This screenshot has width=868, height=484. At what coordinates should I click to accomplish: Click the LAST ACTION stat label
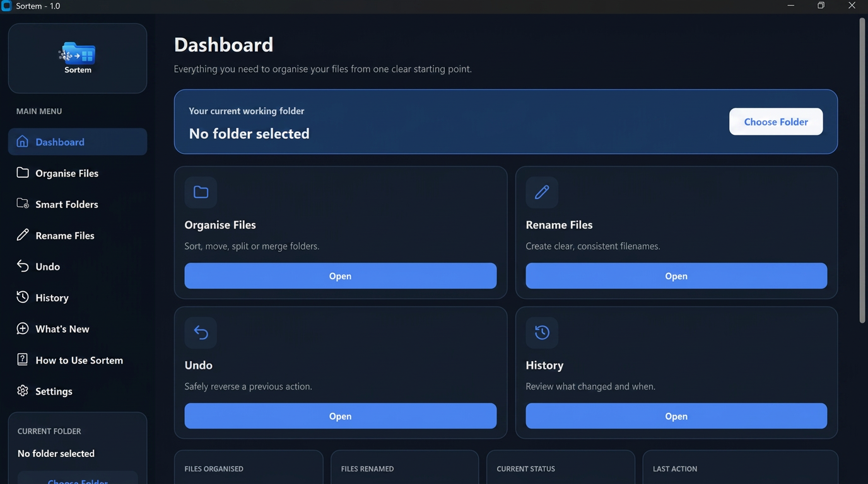pos(675,469)
